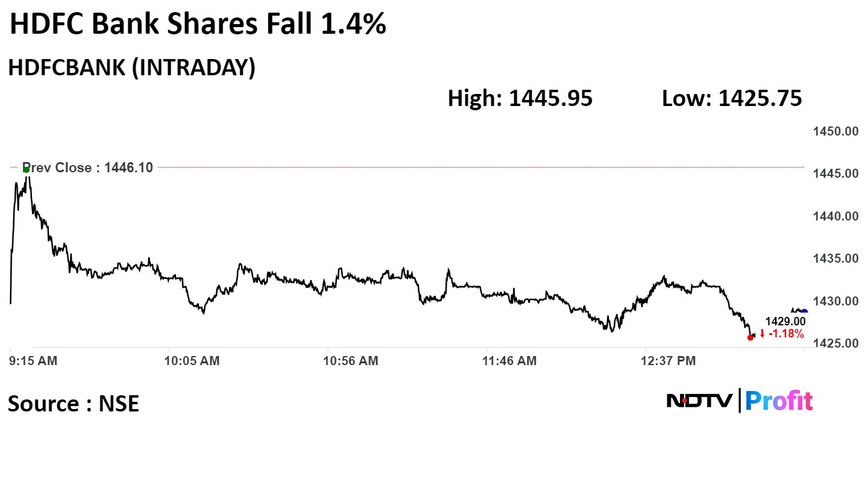The height and width of the screenshot is (488, 868).
Task: Click the -1.18% change value
Action: pos(785,334)
